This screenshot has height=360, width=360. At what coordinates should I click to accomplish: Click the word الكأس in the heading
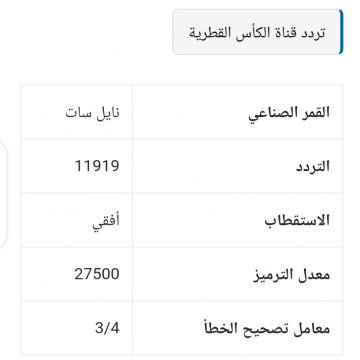click(243, 33)
